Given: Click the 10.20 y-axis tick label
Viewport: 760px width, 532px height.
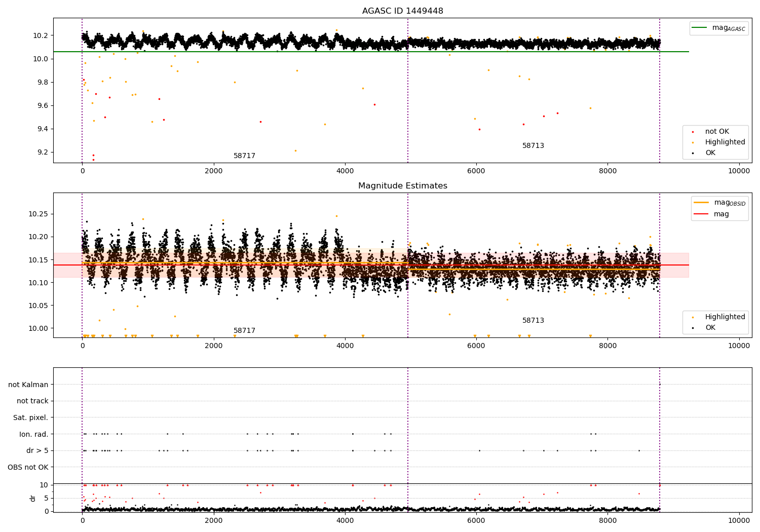Looking at the screenshot, I should (39, 237).
